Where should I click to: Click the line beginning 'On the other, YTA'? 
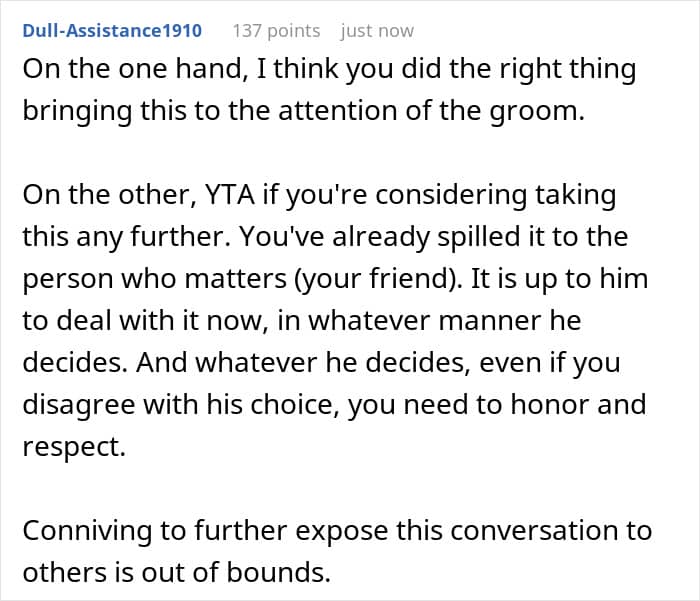[319, 196]
